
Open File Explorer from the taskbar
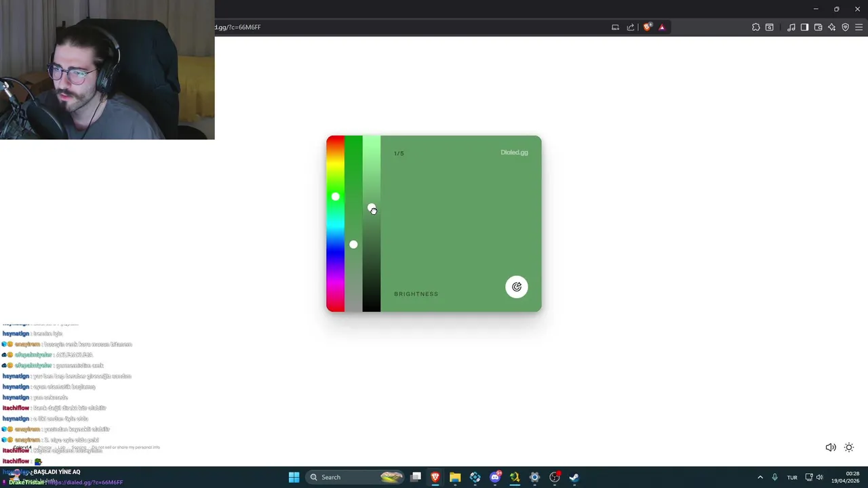point(455,477)
